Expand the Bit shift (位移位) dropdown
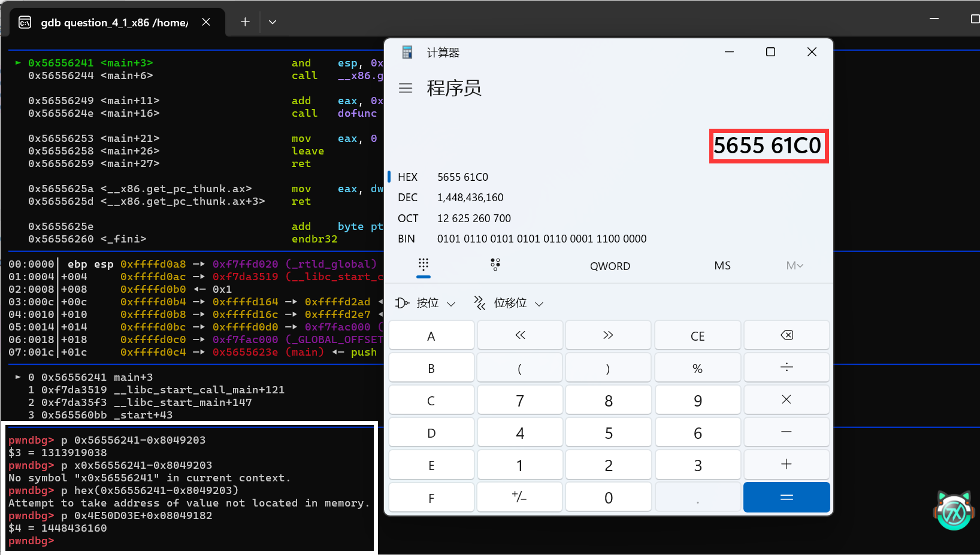 click(509, 303)
